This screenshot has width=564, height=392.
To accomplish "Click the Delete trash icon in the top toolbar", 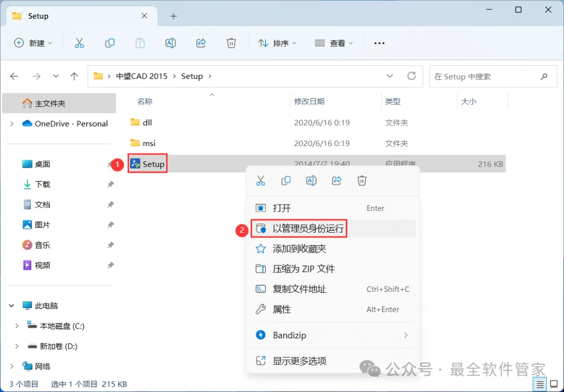I will pos(231,43).
